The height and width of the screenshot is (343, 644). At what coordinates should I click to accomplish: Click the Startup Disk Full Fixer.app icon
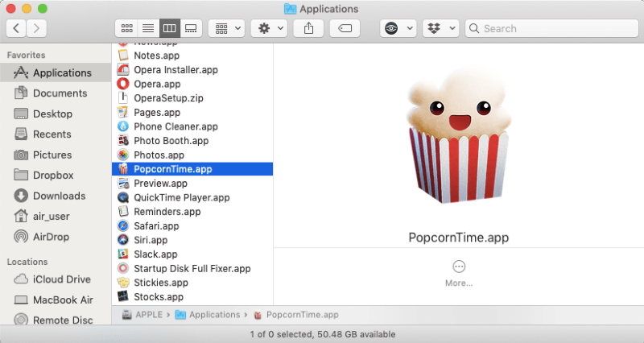[x=123, y=268]
